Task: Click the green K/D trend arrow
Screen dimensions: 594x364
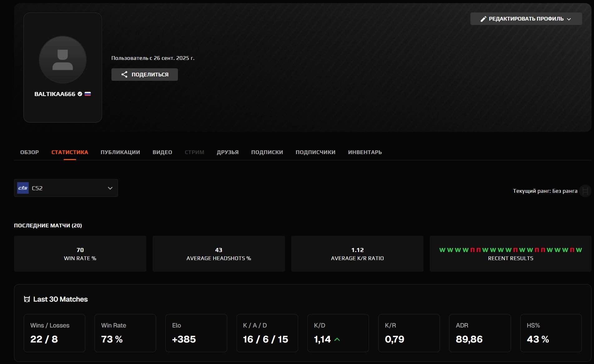Action: [x=337, y=339]
